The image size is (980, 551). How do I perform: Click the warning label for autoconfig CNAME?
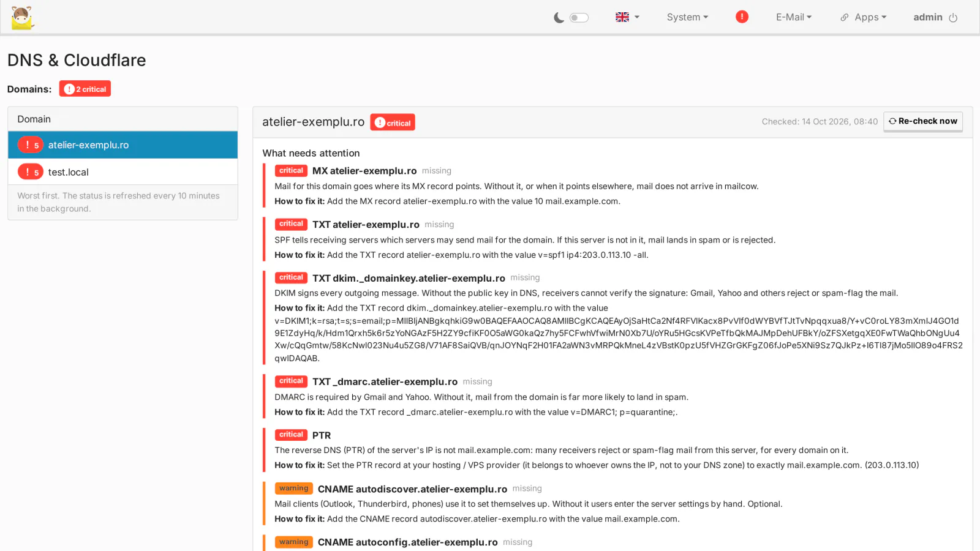coord(294,542)
